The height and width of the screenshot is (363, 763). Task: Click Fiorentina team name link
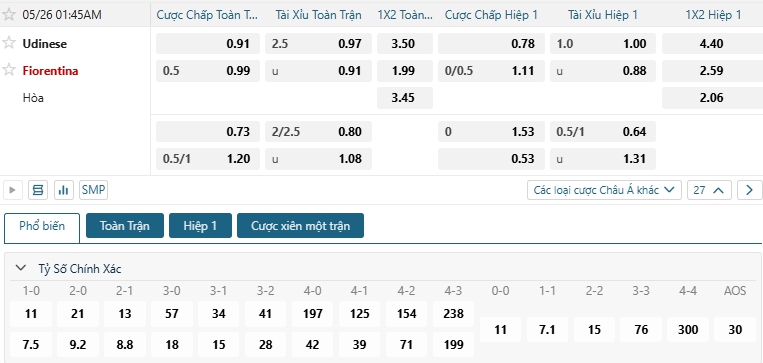(50, 71)
